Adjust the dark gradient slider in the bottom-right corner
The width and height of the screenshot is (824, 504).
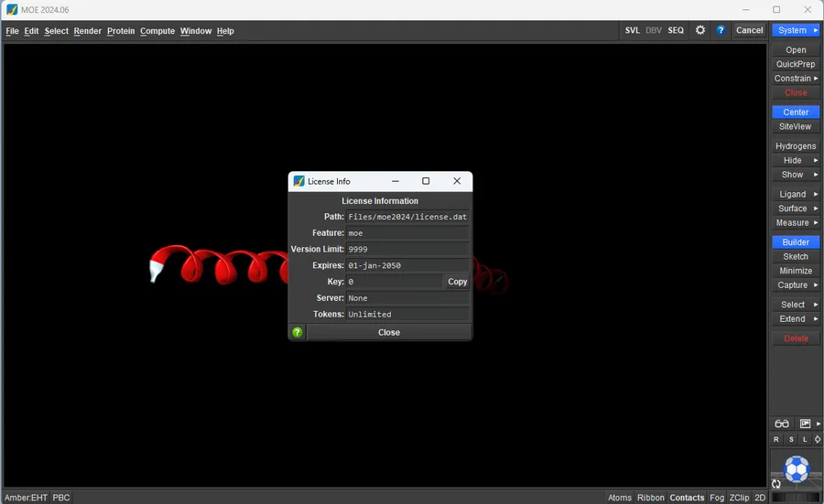[x=795, y=498]
